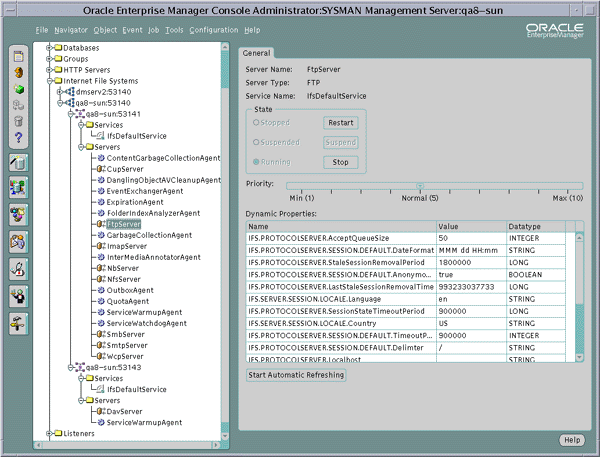
Task: Open the Navigator menu
Action: 71,30
